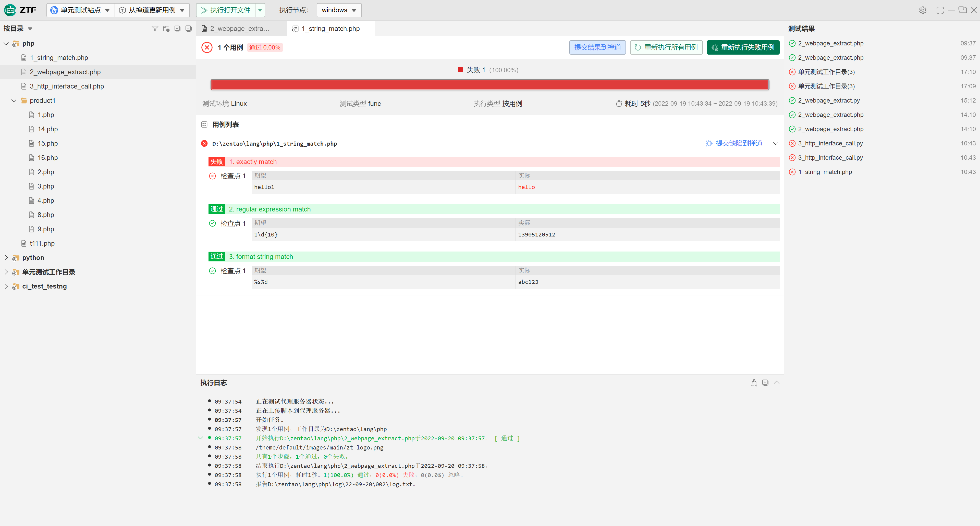Toggle the deselect-all minus icon above file tree
980x526 pixels.
click(188, 29)
